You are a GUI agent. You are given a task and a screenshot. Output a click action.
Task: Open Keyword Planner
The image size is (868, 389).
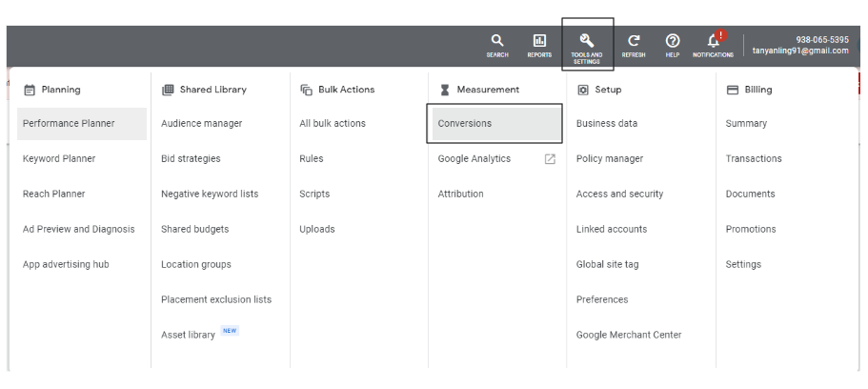coord(59,159)
